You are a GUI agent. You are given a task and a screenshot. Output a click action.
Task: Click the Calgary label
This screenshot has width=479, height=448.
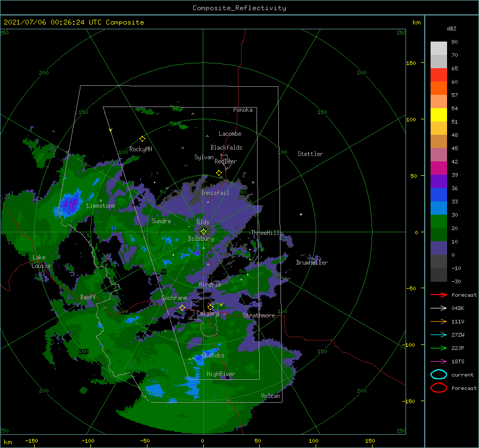point(208,313)
